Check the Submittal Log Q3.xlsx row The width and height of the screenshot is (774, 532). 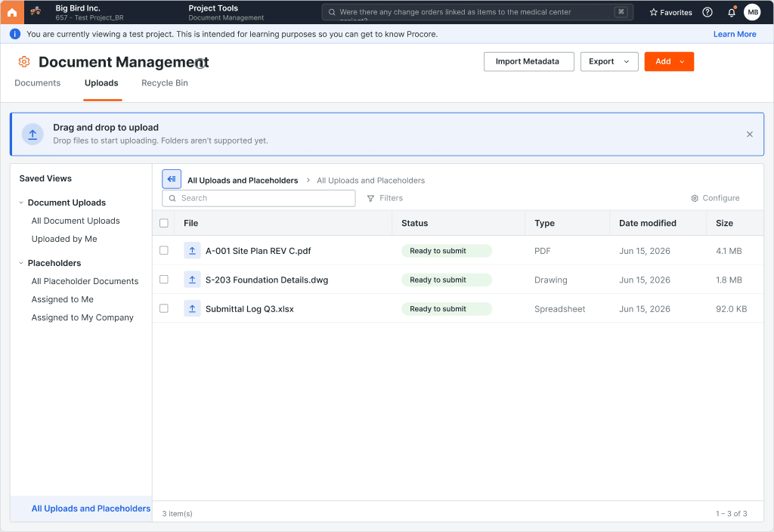coord(164,309)
